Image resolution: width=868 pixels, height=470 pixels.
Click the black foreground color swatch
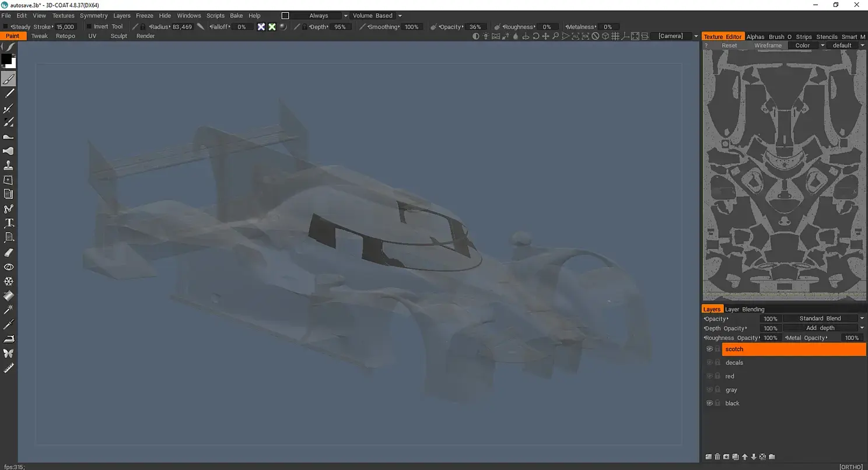pyautogui.click(x=6, y=59)
